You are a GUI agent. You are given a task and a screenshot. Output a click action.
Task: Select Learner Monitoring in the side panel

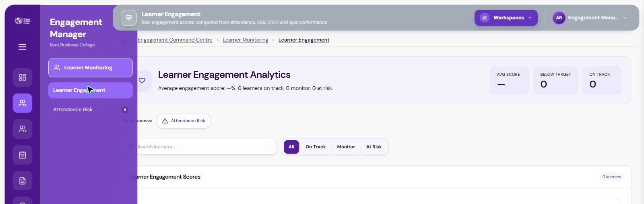point(91,68)
